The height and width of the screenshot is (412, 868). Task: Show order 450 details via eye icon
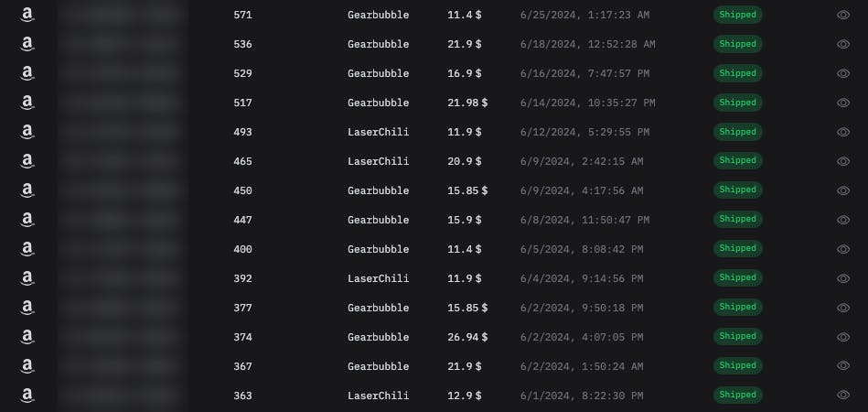843,190
